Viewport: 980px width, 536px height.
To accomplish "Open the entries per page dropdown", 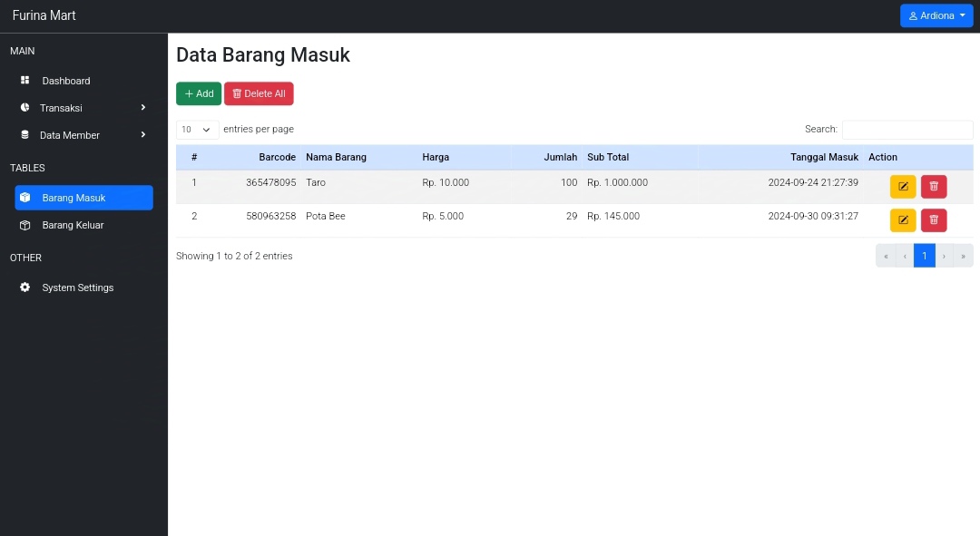I will click(x=197, y=130).
